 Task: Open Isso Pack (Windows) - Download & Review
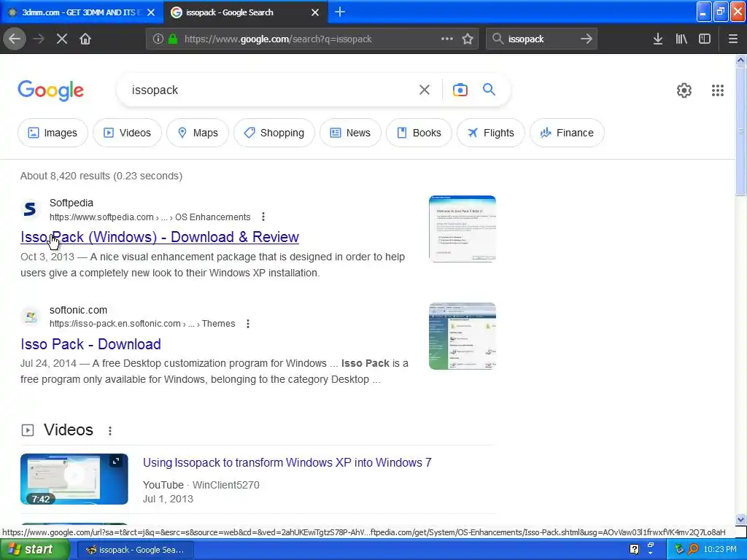click(160, 237)
